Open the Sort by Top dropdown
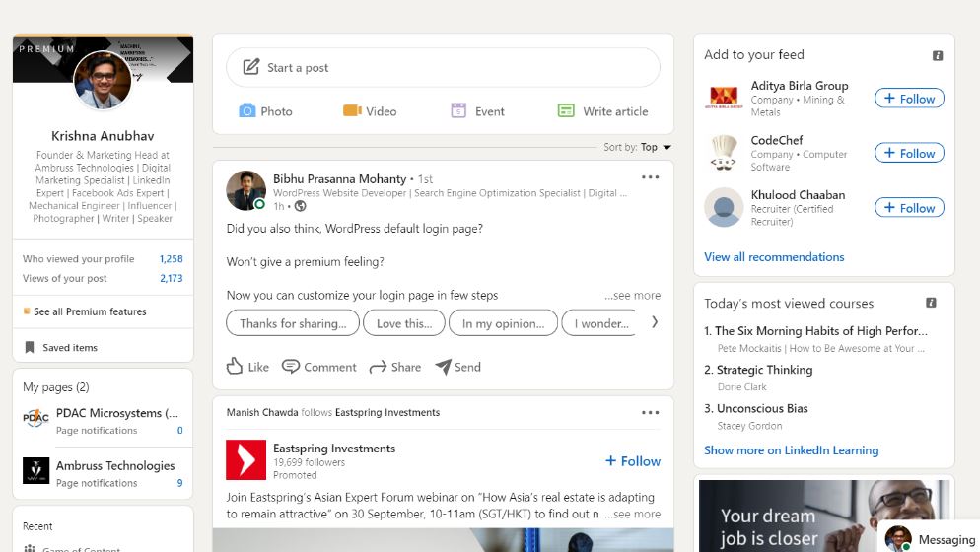The height and width of the screenshot is (552, 980). [x=637, y=147]
